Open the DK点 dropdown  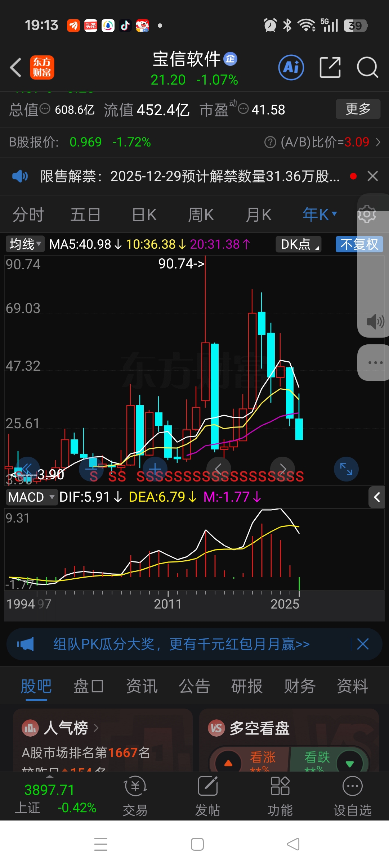[x=299, y=244]
